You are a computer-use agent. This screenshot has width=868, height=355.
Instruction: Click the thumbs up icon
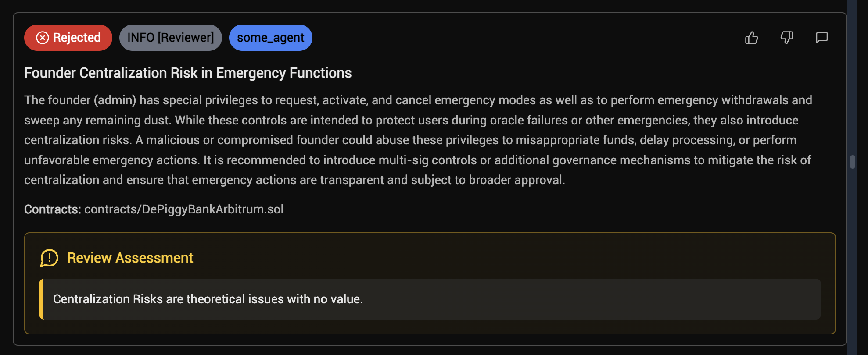coord(751,38)
